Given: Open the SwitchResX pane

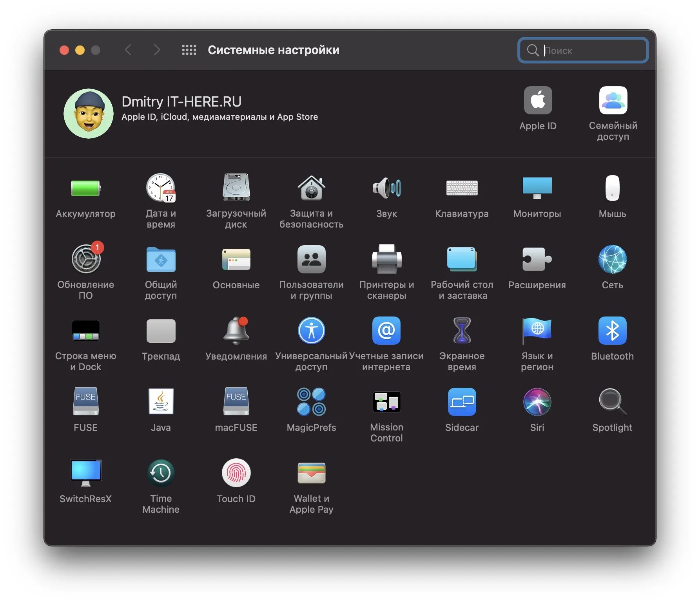Looking at the screenshot, I should pos(85,473).
